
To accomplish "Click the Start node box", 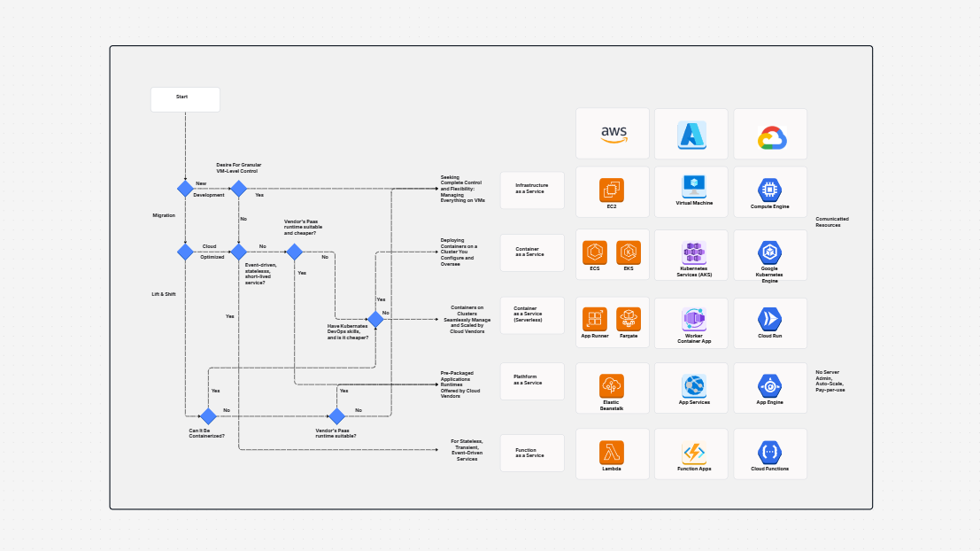I will tap(185, 99).
